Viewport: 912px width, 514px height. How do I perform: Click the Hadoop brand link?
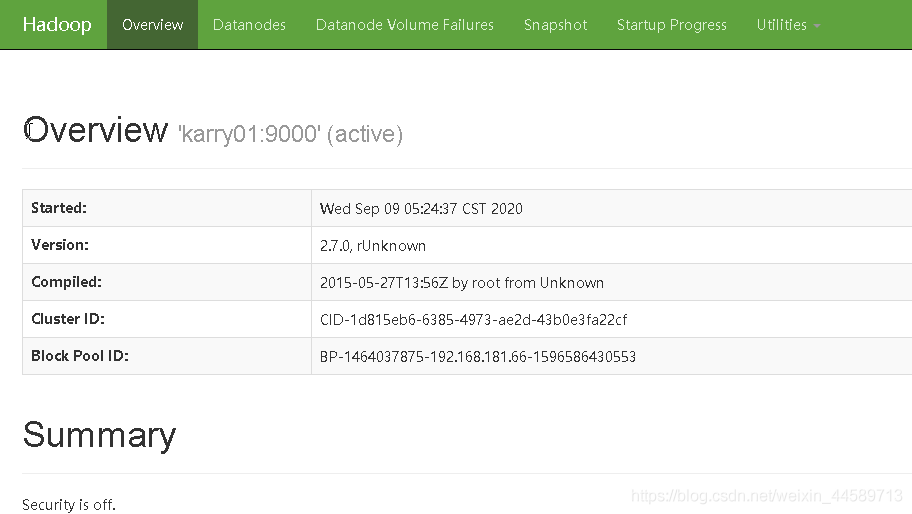pos(57,24)
